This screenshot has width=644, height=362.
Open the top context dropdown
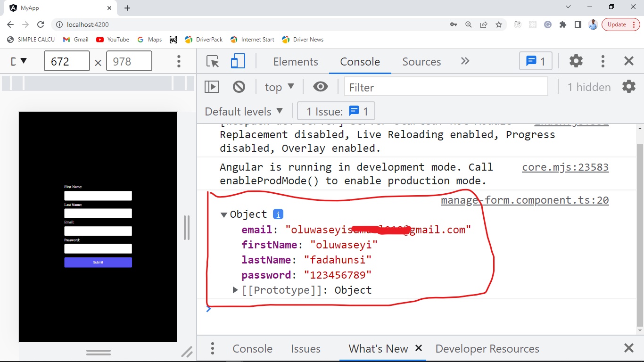[279, 87]
